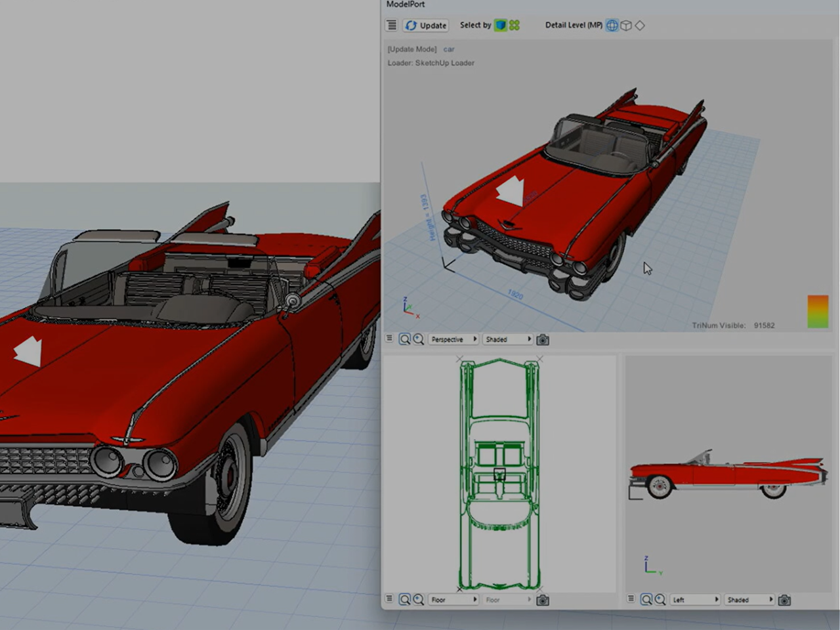Set detail level to globe mesh icon
840x630 pixels.
tap(612, 25)
